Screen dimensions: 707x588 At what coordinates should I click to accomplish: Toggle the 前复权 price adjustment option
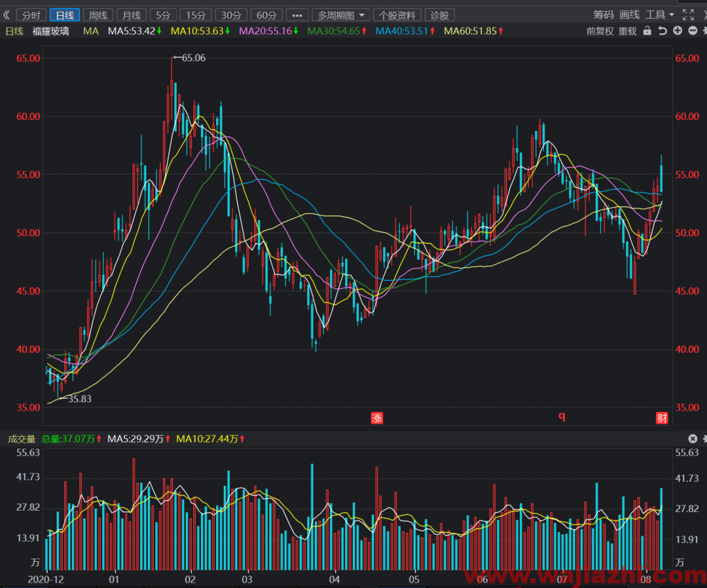tap(600, 31)
